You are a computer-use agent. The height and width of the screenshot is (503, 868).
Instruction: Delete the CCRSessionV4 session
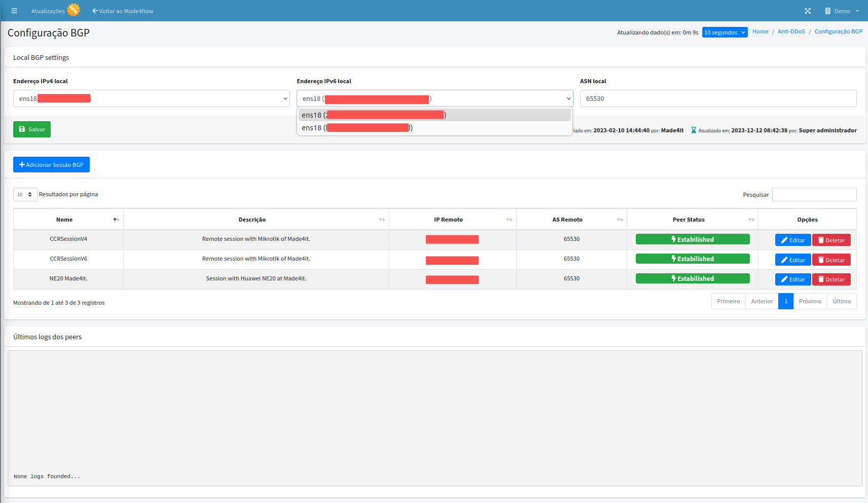pos(831,240)
